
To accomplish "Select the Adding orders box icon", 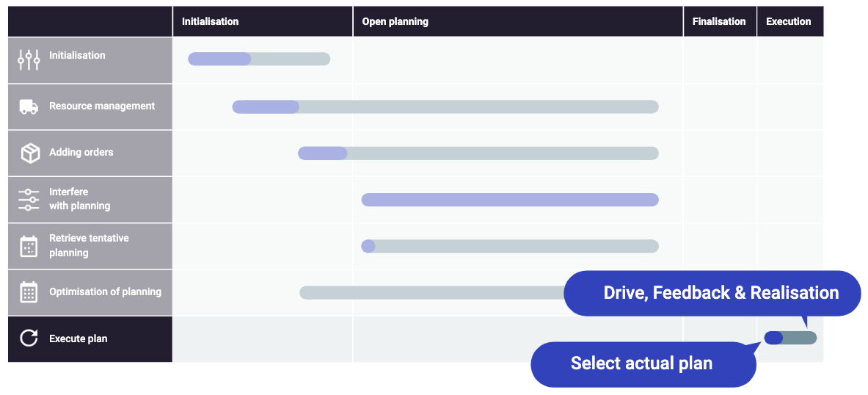I will click(x=30, y=153).
